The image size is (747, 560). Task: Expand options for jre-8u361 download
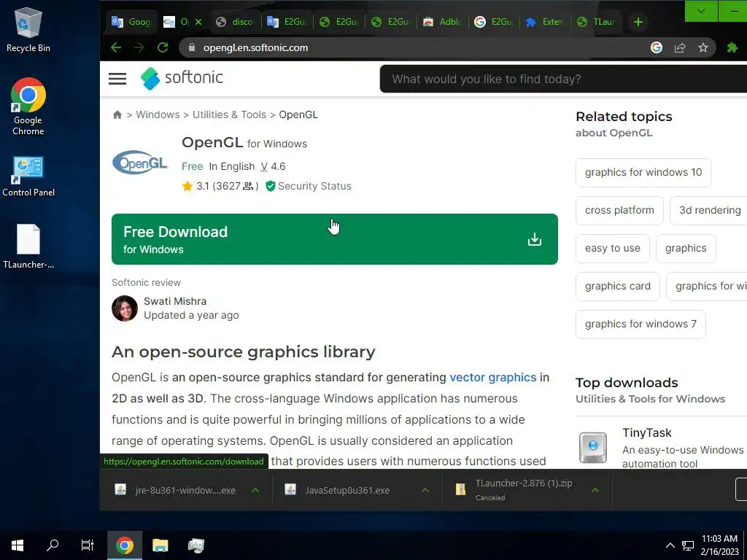coord(255,490)
